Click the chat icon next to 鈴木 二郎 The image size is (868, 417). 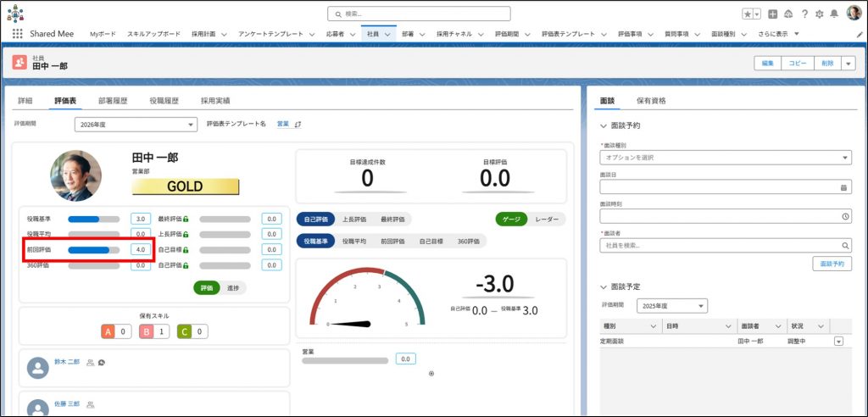[x=102, y=362]
